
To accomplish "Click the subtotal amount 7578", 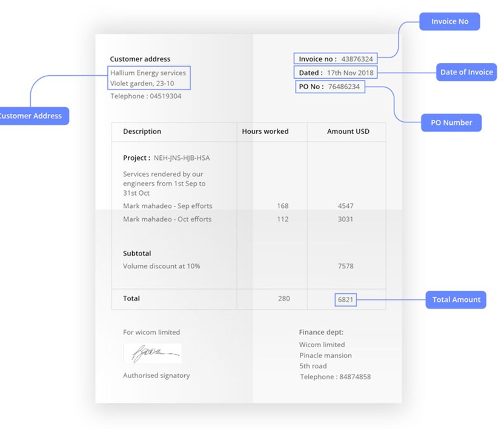I will (x=345, y=266).
